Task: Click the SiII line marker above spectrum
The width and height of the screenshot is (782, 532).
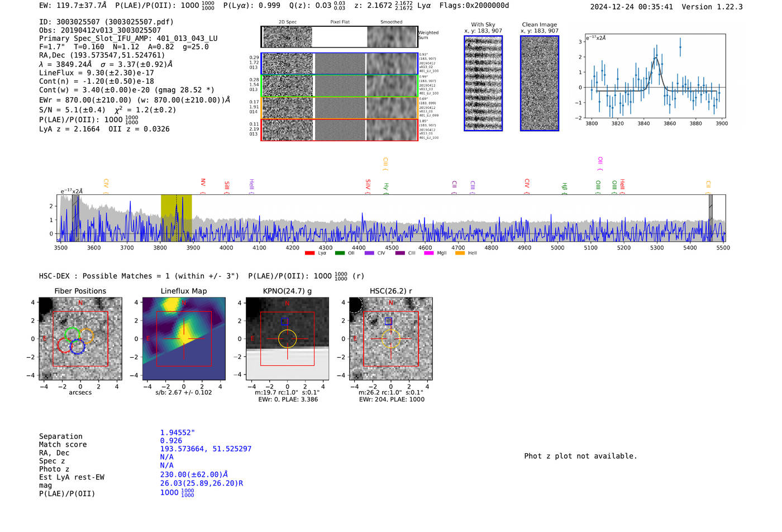Action: click(x=226, y=187)
